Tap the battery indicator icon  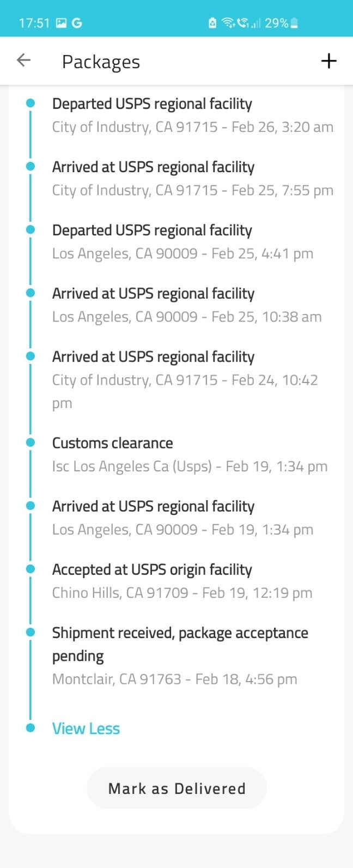click(295, 23)
